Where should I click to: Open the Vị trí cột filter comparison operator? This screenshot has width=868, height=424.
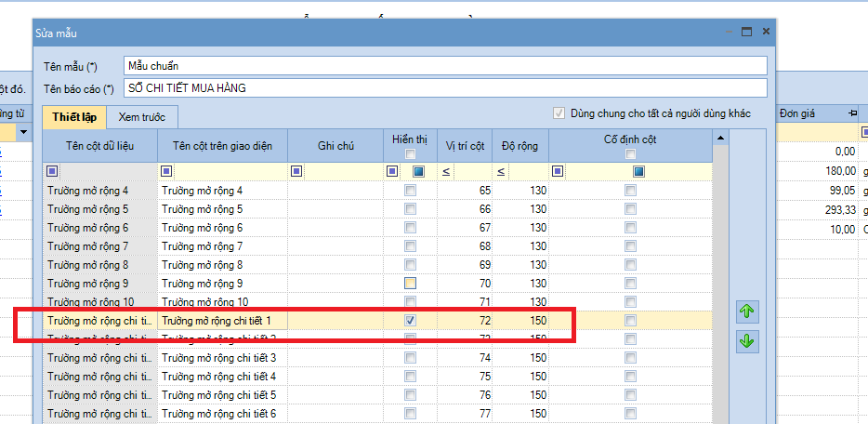tap(447, 171)
